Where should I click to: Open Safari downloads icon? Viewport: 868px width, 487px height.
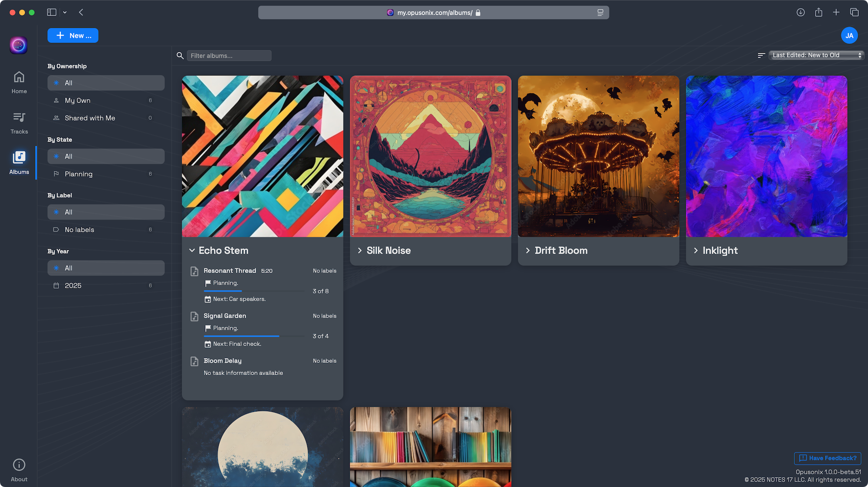pyautogui.click(x=801, y=12)
